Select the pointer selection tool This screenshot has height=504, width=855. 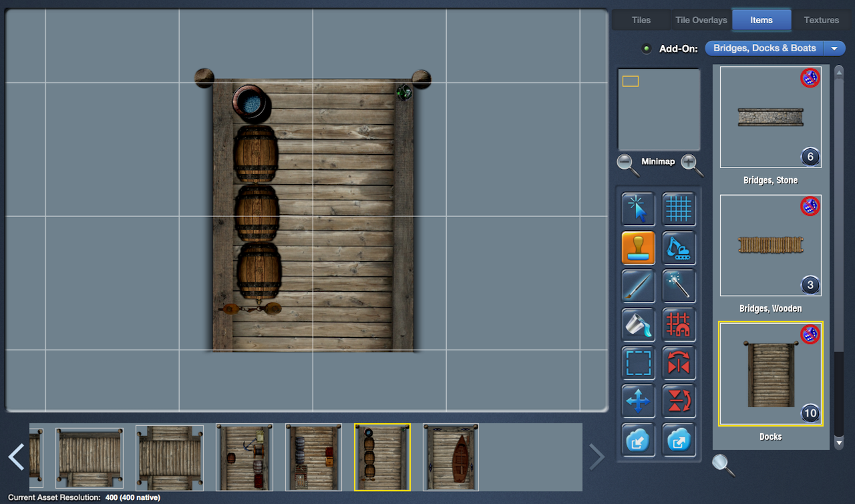(x=638, y=209)
